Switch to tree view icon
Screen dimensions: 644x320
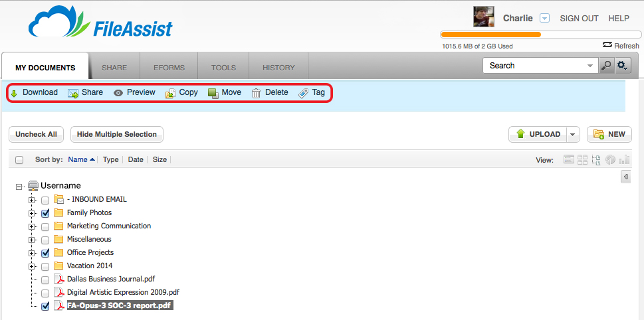click(596, 160)
